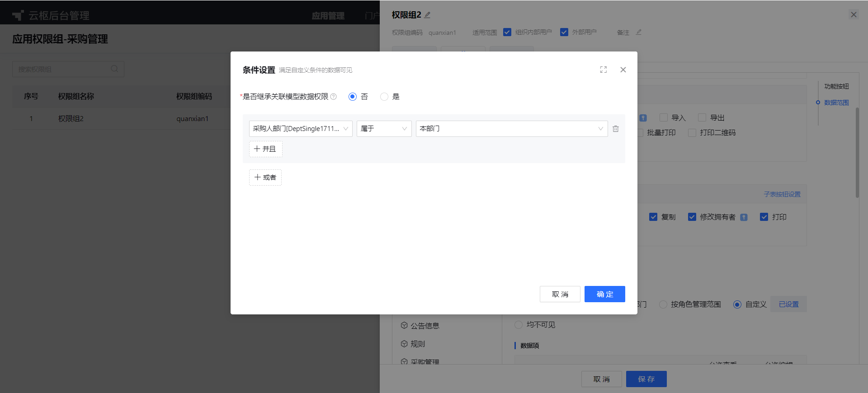868x393 pixels.
Task: Click the 权限组编码 column header
Action: (194, 96)
